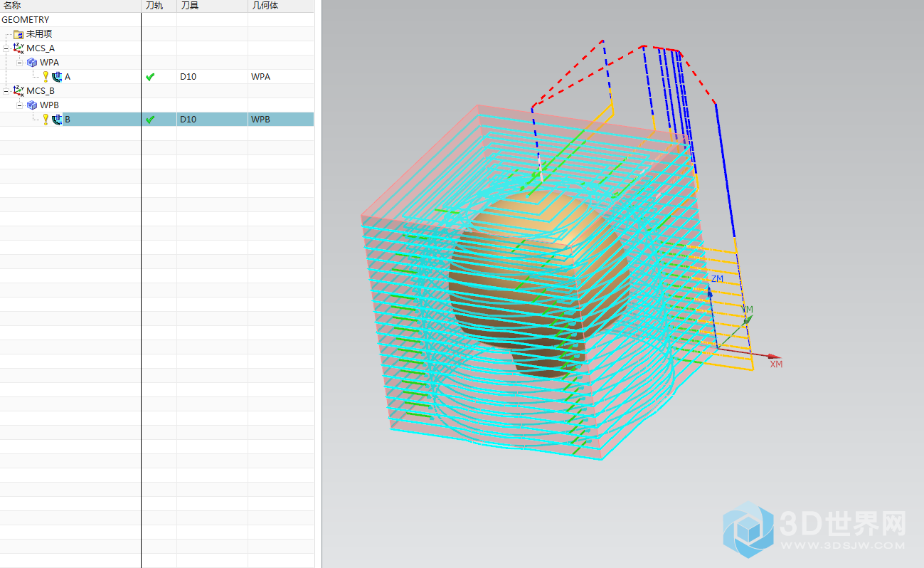Collapse the MCS_B tree node
Viewport: 924px width, 568px height.
click(x=6, y=91)
